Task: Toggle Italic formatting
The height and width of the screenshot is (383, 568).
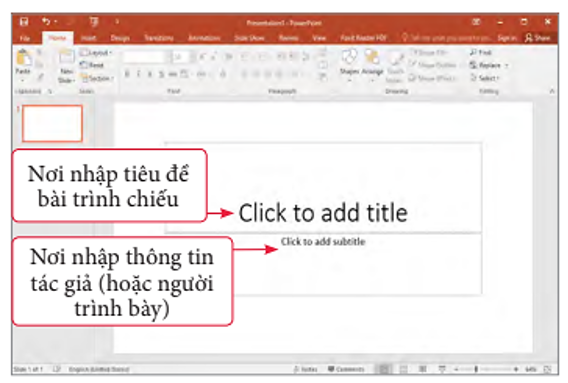Action: pyautogui.click(x=139, y=74)
